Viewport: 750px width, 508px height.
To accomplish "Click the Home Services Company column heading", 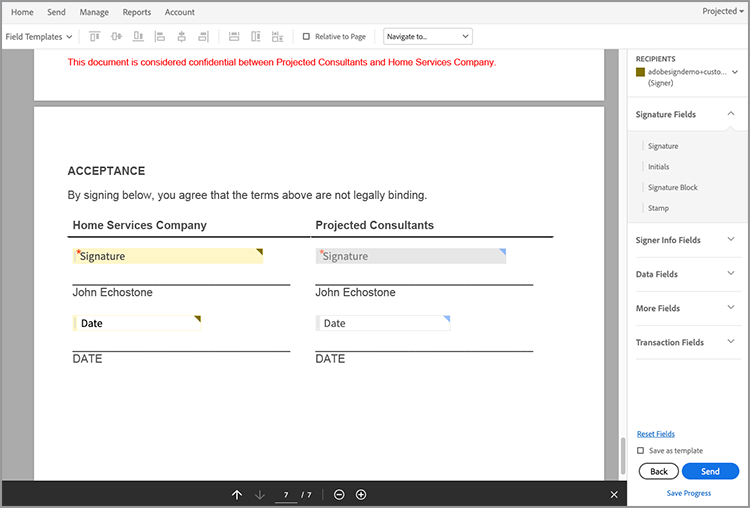I will (140, 225).
